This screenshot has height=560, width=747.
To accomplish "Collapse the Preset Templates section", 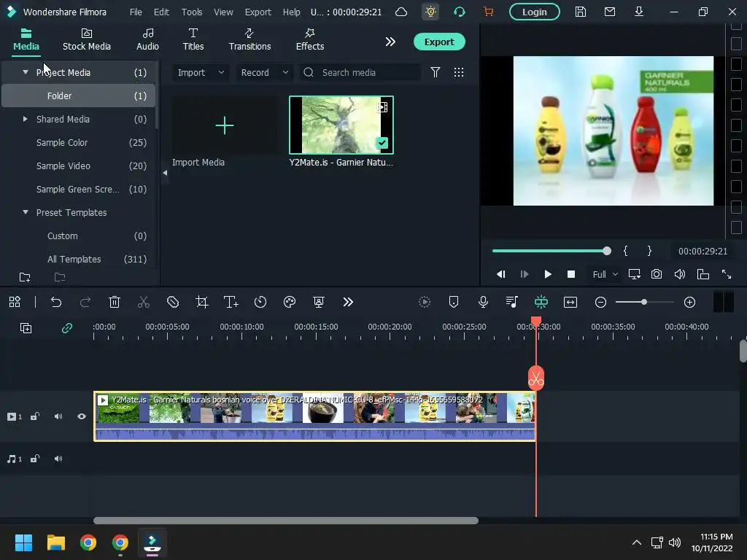I will (x=26, y=212).
